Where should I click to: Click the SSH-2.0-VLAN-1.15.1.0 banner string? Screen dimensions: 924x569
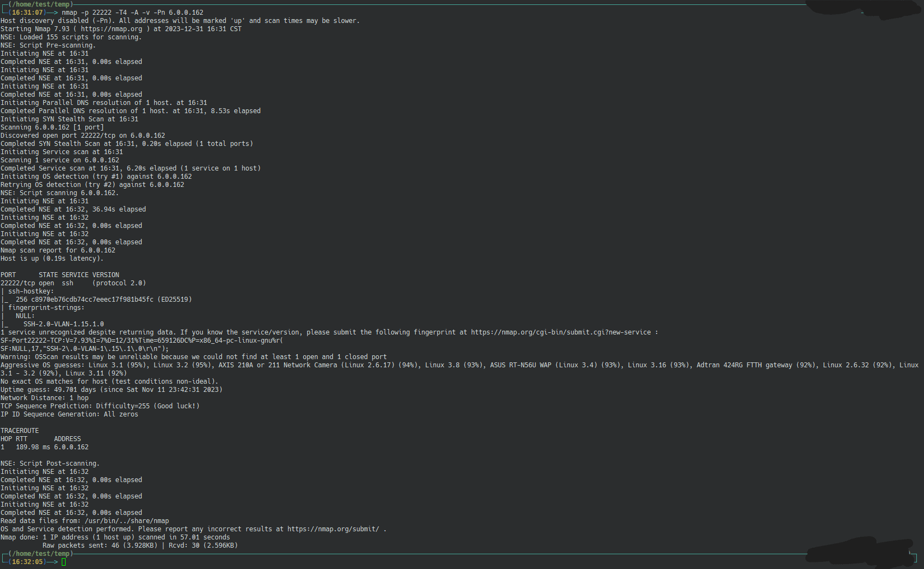(63, 324)
